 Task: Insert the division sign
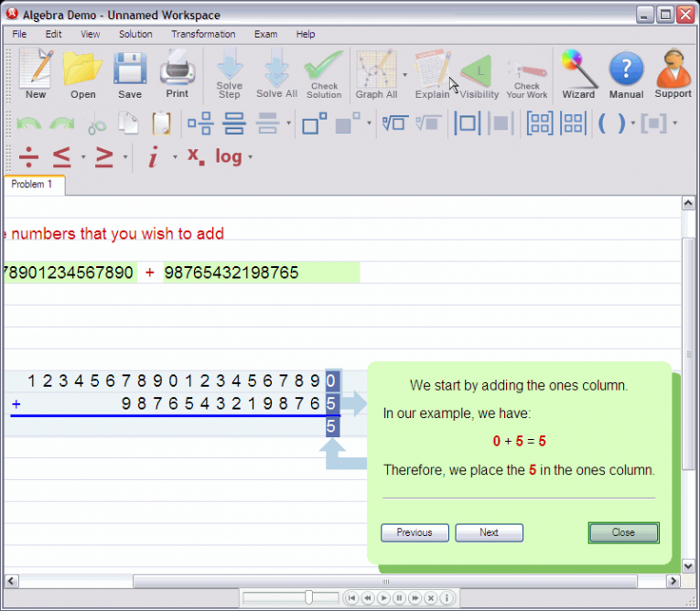(x=28, y=157)
